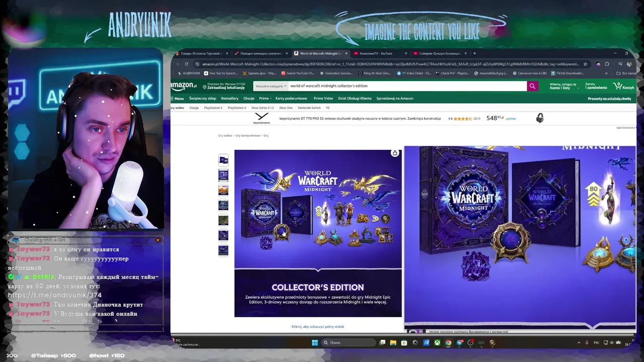Select the third product thumbnail

[223, 190]
